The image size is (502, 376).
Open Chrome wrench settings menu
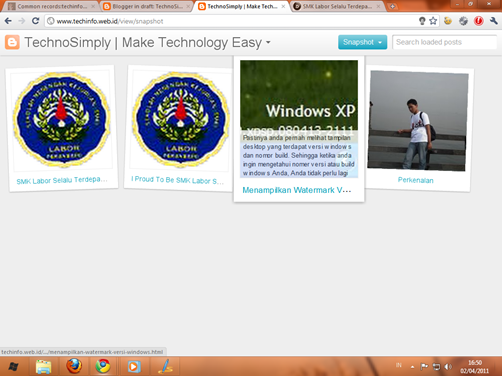pos(494,21)
